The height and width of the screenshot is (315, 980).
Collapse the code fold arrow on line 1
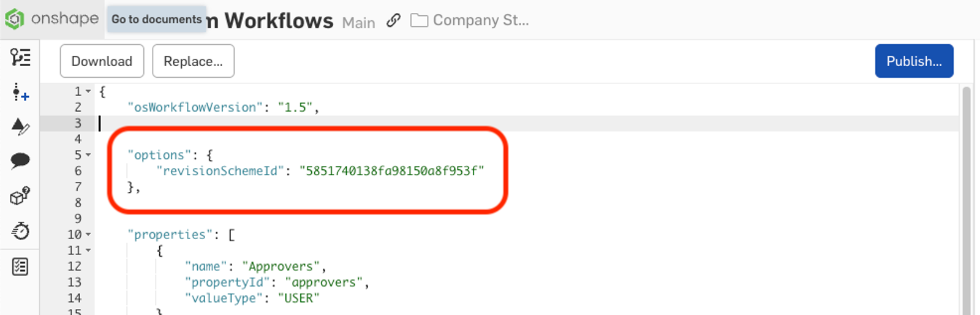[88, 92]
